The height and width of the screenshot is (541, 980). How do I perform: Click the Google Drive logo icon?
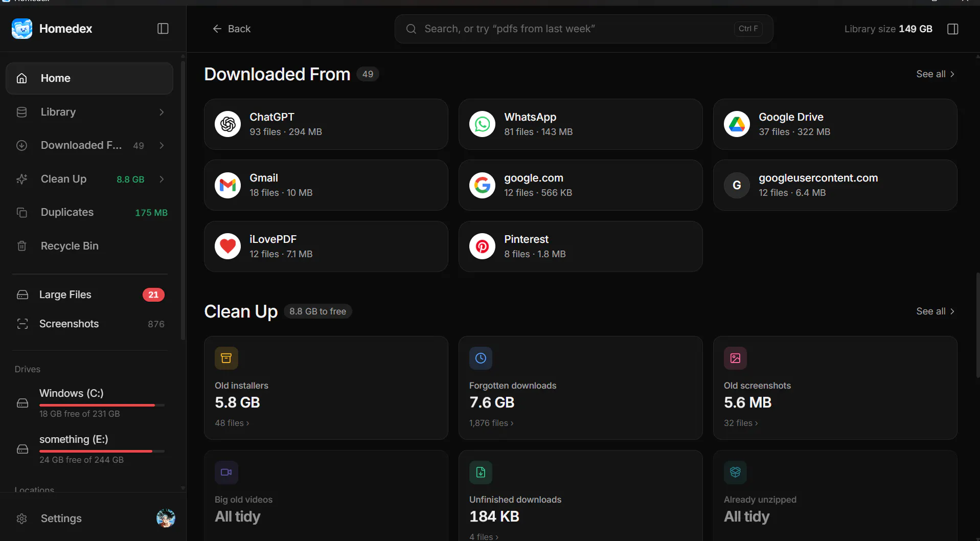click(737, 124)
